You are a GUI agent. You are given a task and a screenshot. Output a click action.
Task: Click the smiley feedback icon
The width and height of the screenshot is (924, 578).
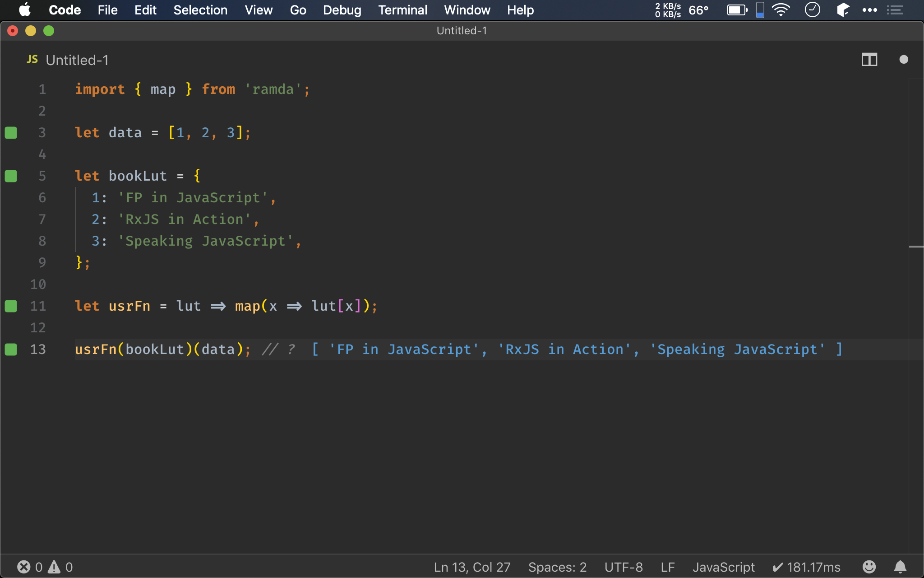(x=869, y=567)
